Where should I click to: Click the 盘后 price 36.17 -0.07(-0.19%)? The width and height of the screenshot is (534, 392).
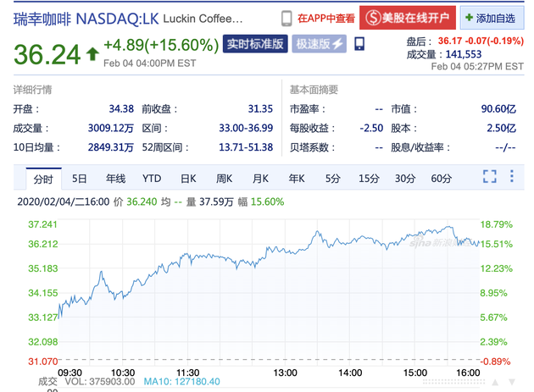[x=481, y=41]
